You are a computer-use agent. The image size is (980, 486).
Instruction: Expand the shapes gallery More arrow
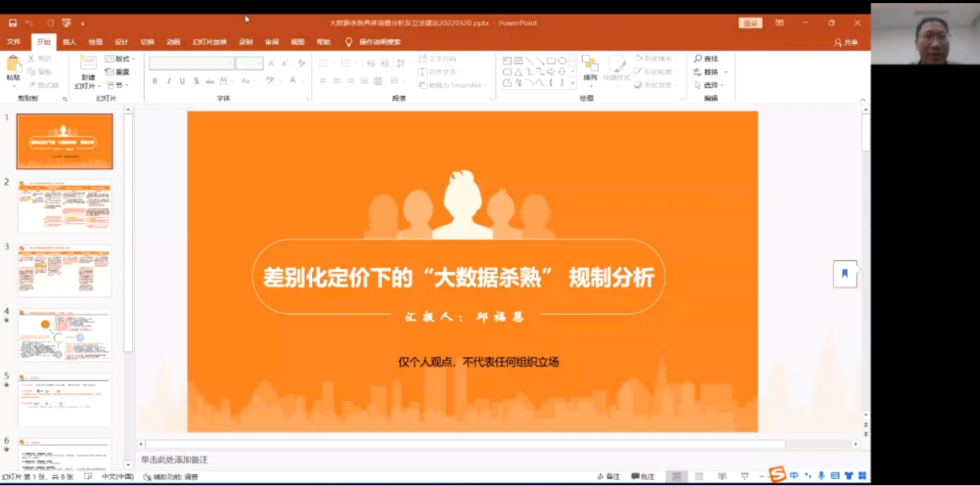click(x=573, y=83)
